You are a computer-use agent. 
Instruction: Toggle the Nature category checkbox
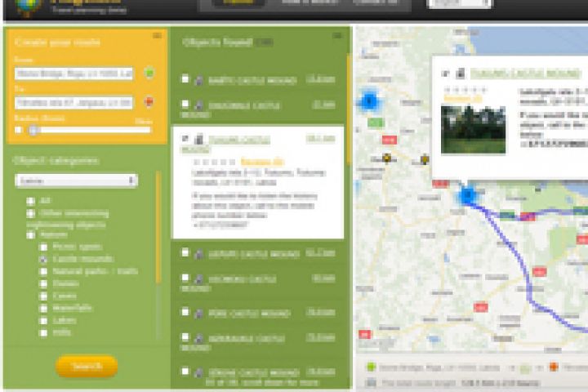[x=31, y=235]
